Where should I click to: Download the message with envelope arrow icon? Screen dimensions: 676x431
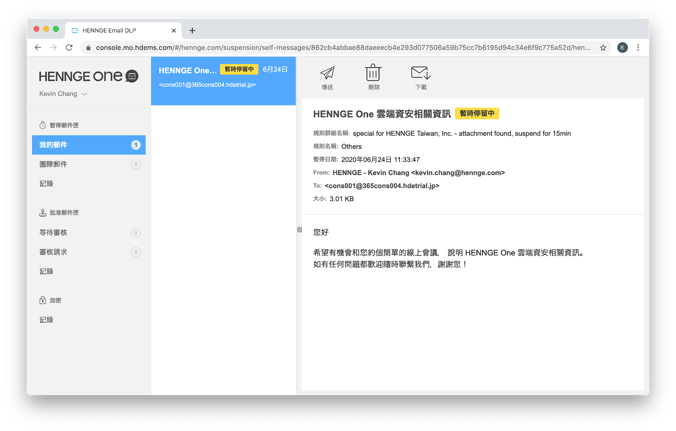pyautogui.click(x=420, y=77)
